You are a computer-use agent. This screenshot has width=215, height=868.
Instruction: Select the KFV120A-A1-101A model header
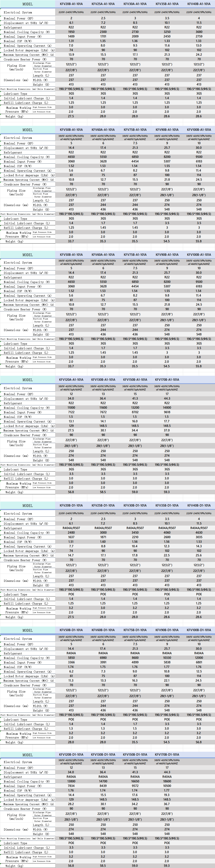coord(71,380)
